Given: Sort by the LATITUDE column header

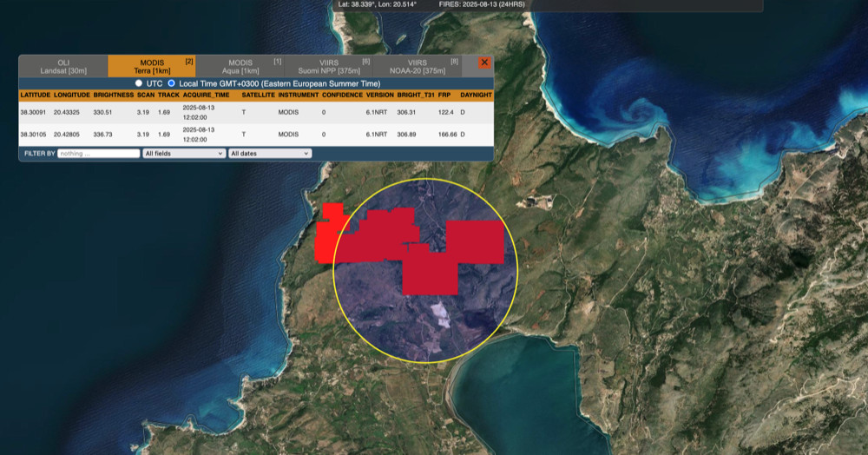Looking at the screenshot, I should (x=35, y=94).
